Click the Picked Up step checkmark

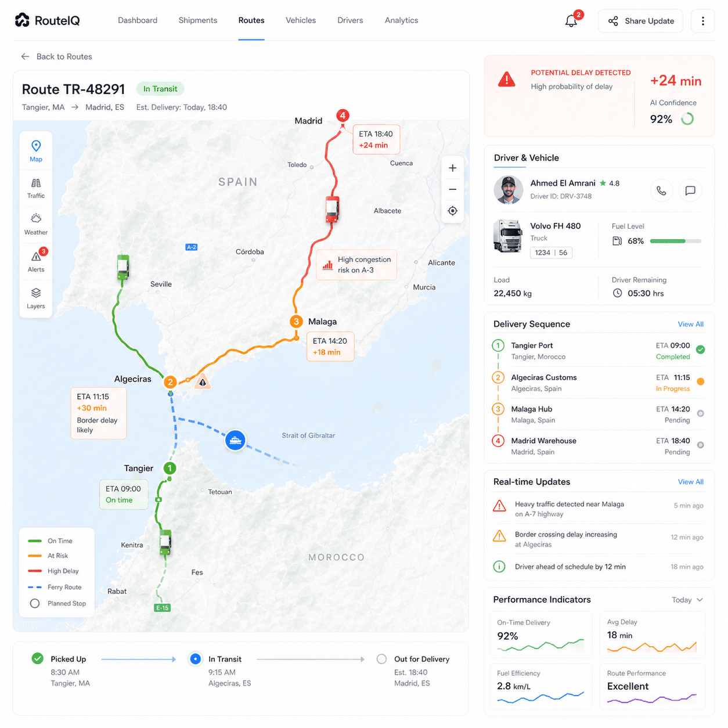click(x=38, y=658)
